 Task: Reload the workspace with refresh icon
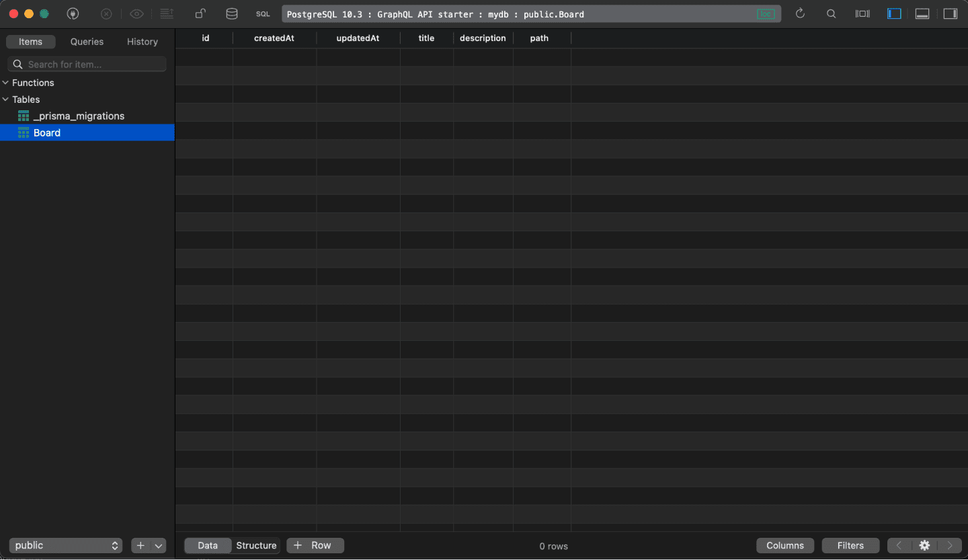point(800,13)
